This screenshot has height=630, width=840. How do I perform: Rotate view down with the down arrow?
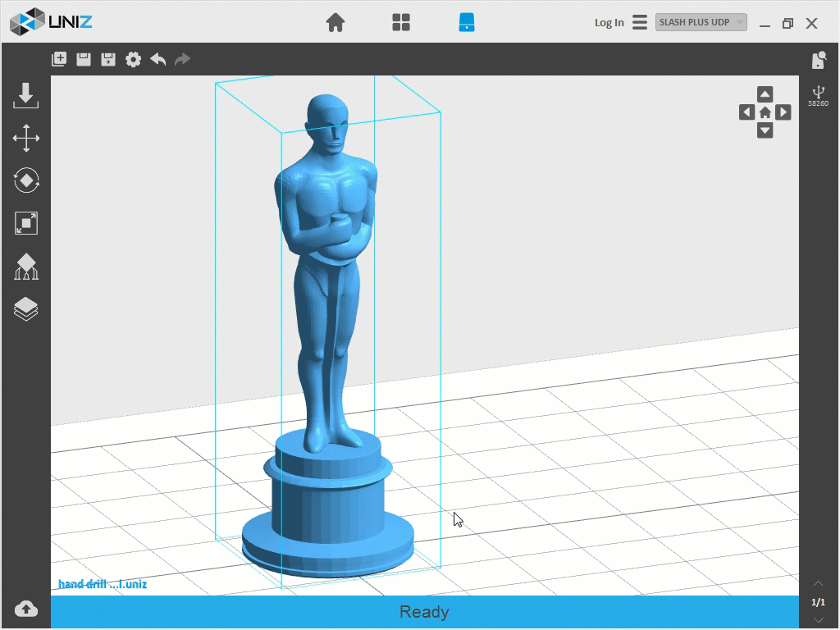[x=765, y=130]
